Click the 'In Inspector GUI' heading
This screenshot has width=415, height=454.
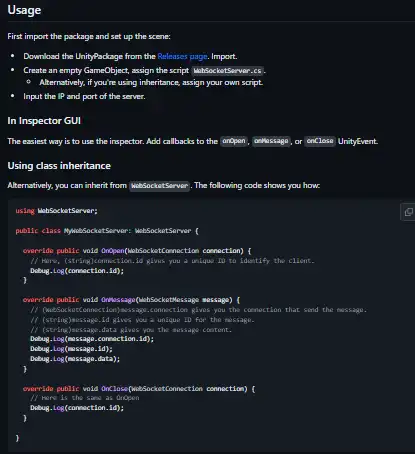[x=44, y=121]
